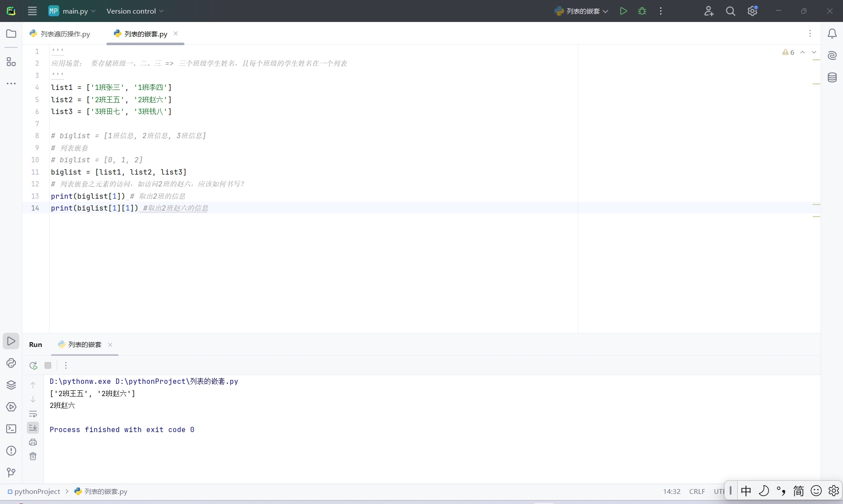Viewport: 843px width, 504px height.
Task: Open Python Packages layers icon
Action: (11, 385)
